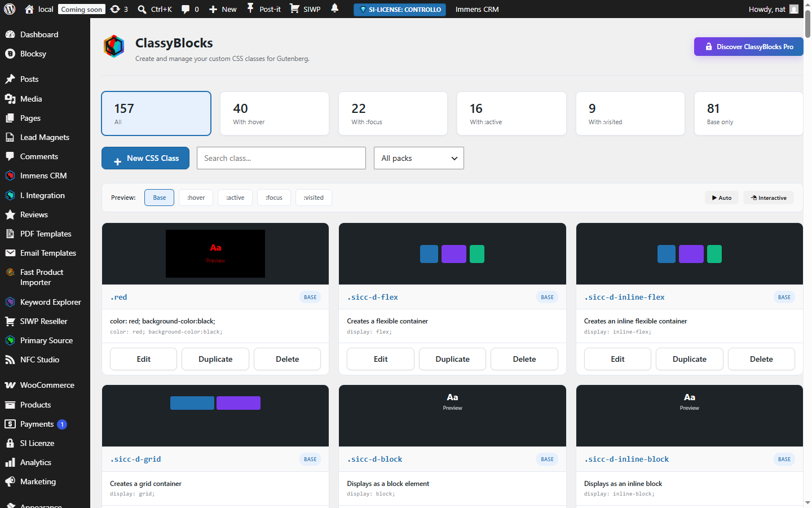Click the blue swatch in .sicc-d-flex preview
Screen dimensions: 812x508
(429, 254)
